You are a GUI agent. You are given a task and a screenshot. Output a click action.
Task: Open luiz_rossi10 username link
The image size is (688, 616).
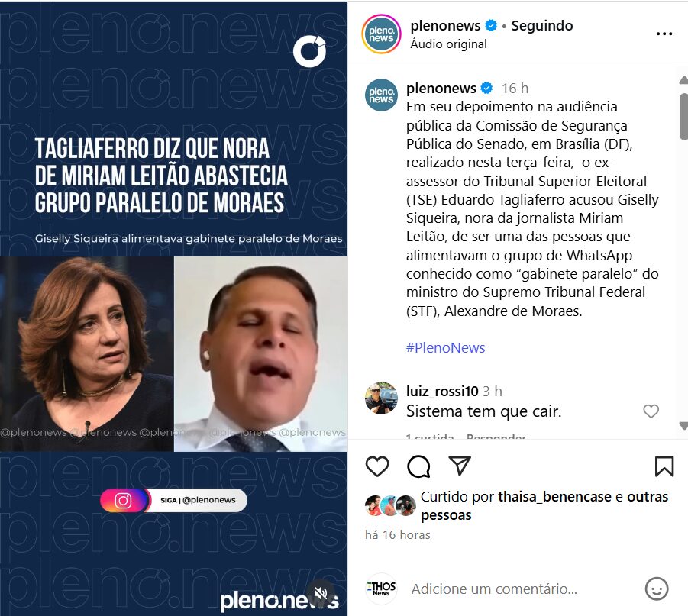click(x=442, y=391)
